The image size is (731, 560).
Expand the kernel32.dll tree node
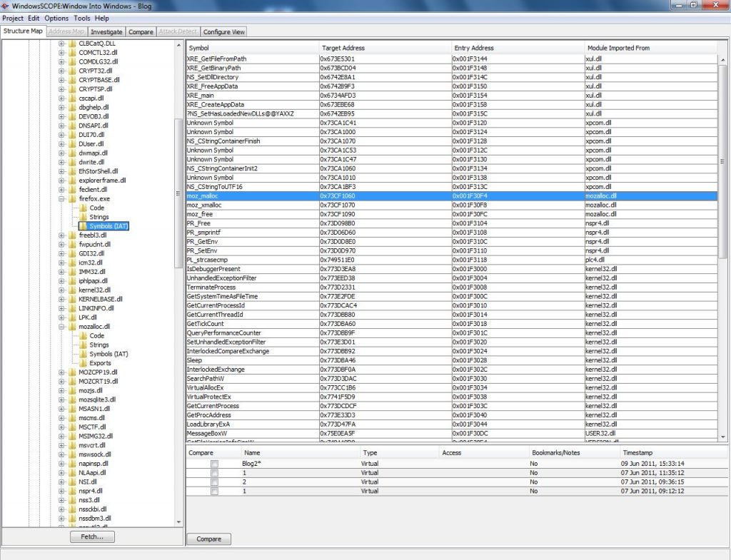click(x=61, y=290)
